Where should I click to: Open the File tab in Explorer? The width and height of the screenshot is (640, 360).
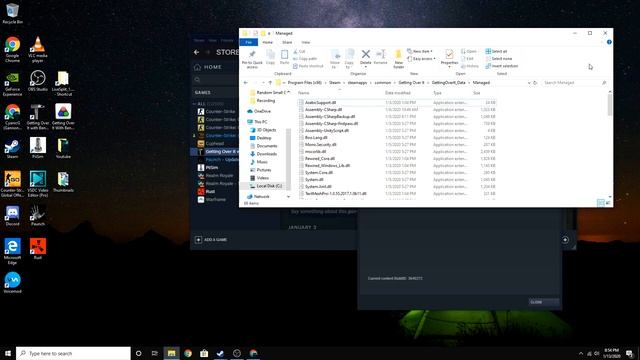pyautogui.click(x=249, y=42)
